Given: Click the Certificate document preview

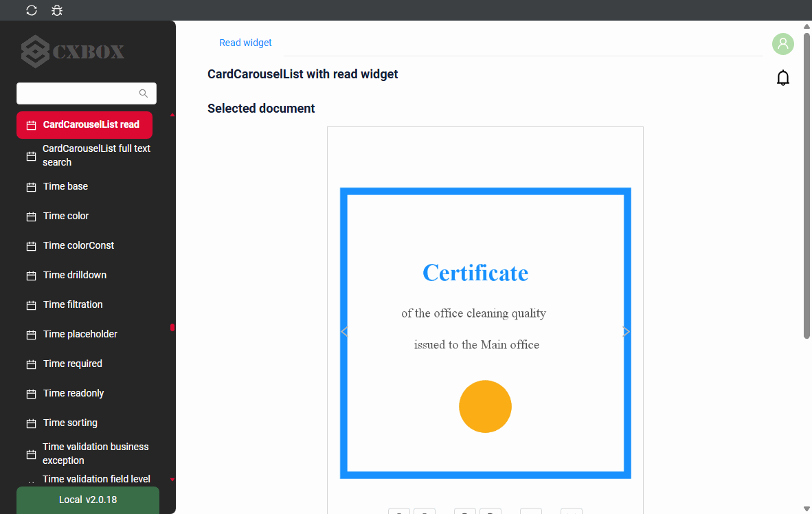Looking at the screenshot, I should 485,333.
